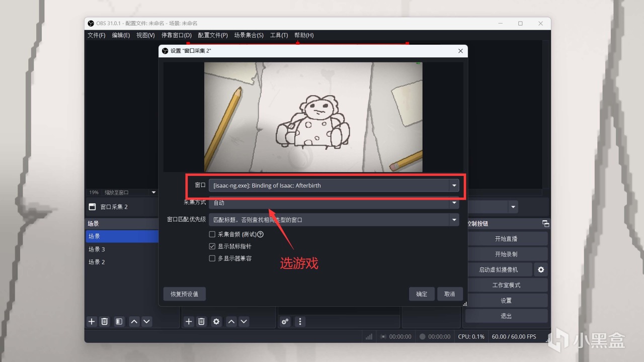Click the streaming status icon in status bar

tap(383, 336)
